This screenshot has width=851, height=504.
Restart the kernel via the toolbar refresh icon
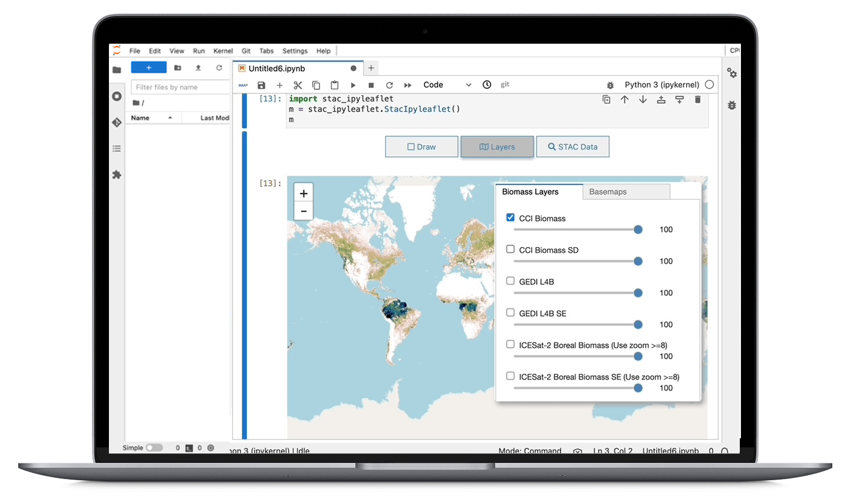click(389, 85)
